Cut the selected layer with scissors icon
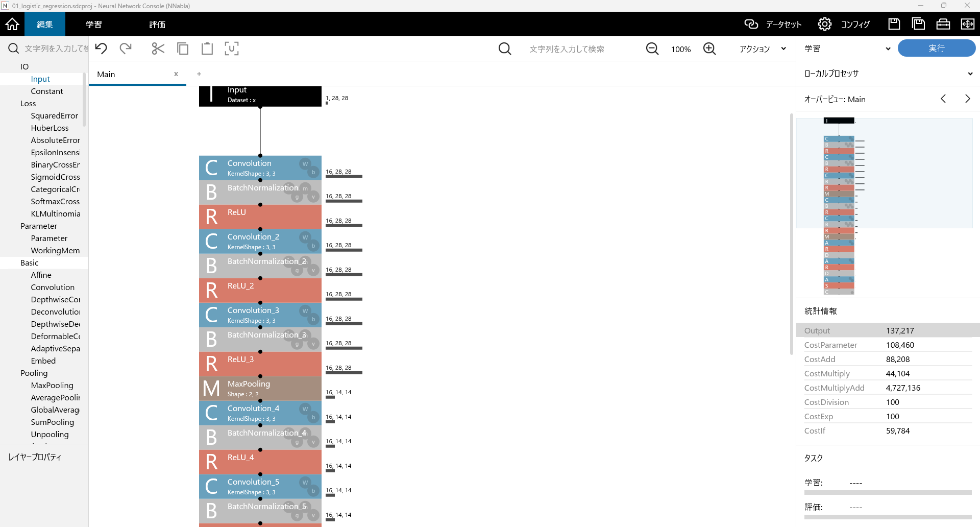 pyautogui.click(x=158, y=49)
